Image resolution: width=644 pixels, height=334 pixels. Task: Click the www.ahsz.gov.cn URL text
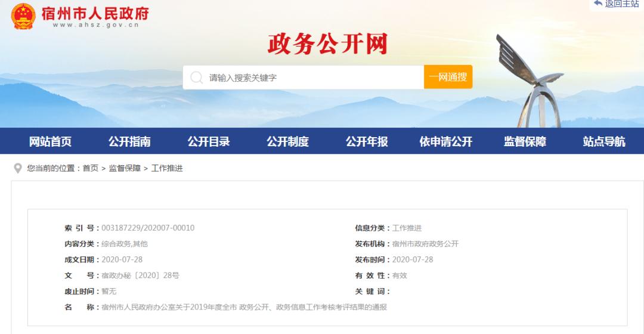point(95,25)
